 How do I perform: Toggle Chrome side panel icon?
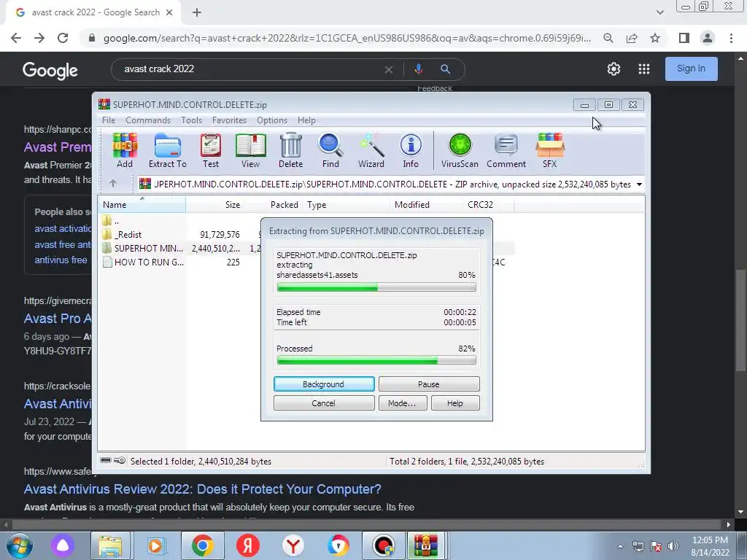tap(684, 38)
